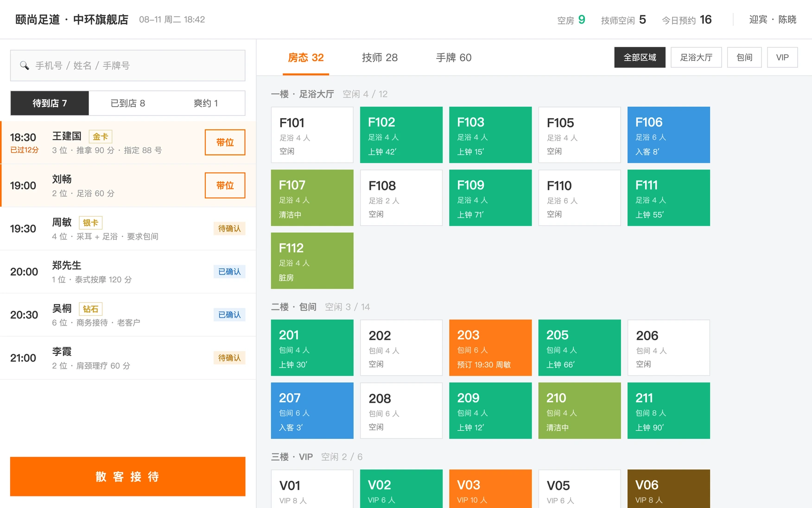
Task: Select the 房态 32 tab
Action: 306,57
